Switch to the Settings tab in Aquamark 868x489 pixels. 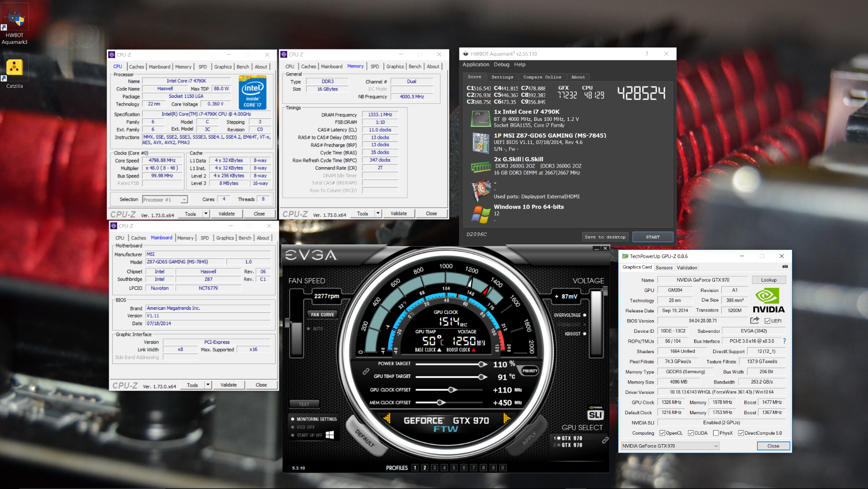tap(502, 77)
